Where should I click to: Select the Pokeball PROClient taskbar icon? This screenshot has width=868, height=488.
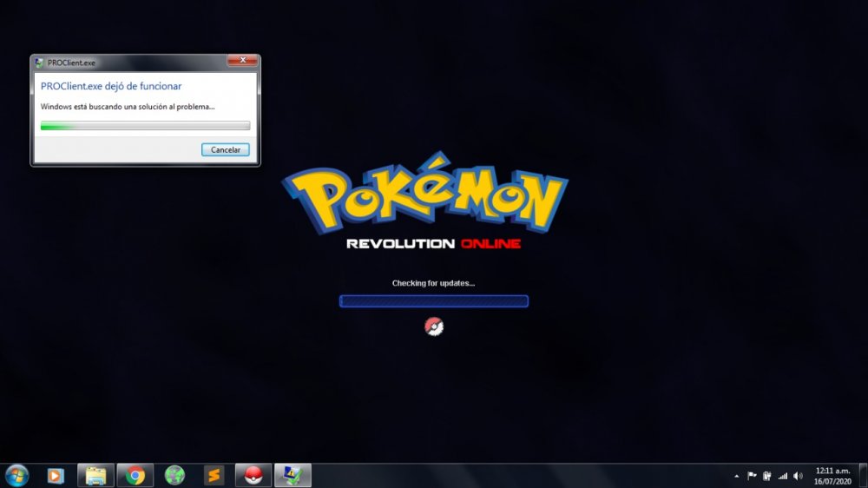point(253,476)
